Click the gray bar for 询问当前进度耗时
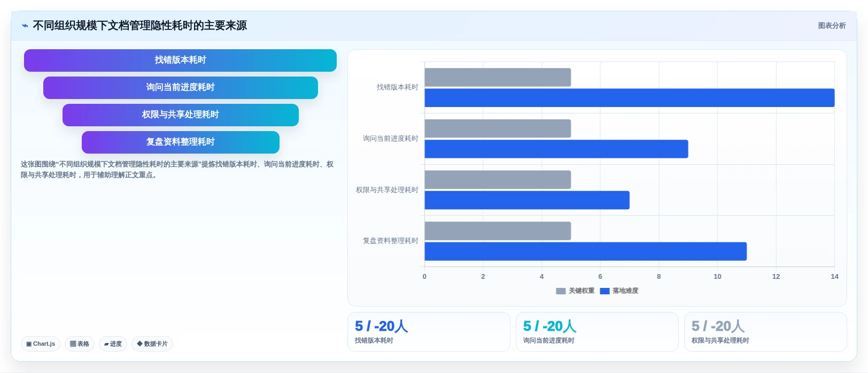868x373 pixels. pos(498,128)
